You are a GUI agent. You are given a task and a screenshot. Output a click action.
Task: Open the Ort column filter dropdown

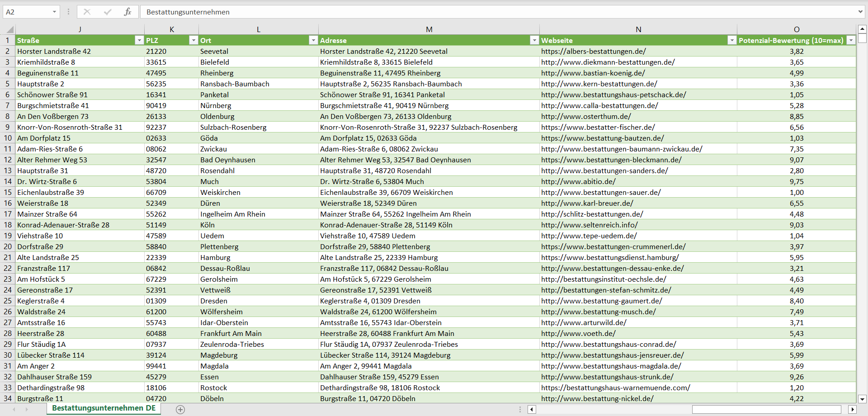point(313,40)
